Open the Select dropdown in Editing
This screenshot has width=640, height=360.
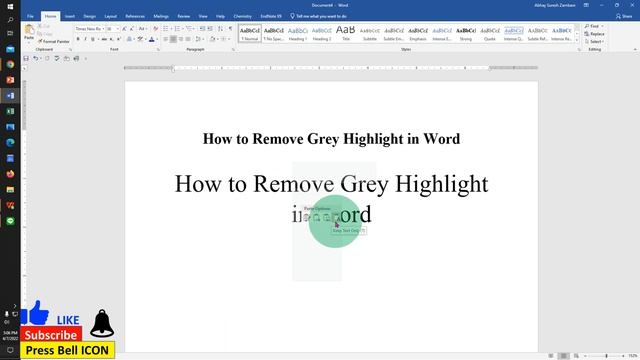(x=594, y=42)
